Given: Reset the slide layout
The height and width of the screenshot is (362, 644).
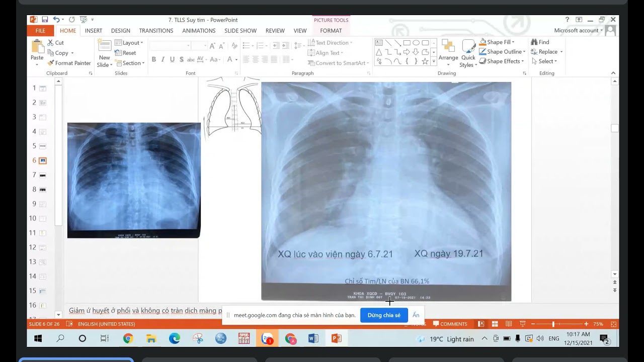Looking at the screenshot, I should tap(125, 53).
